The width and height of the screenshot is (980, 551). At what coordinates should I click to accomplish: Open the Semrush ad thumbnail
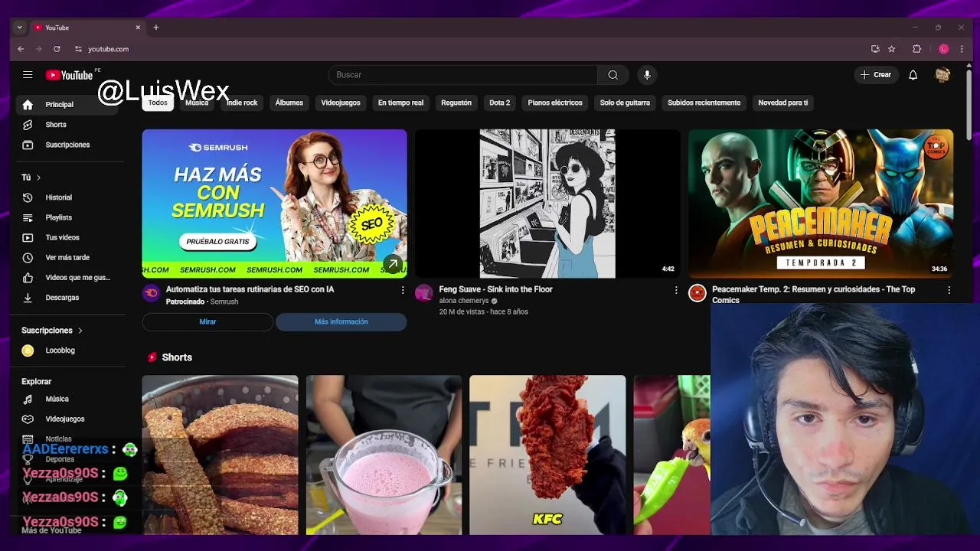click(274, 204)
